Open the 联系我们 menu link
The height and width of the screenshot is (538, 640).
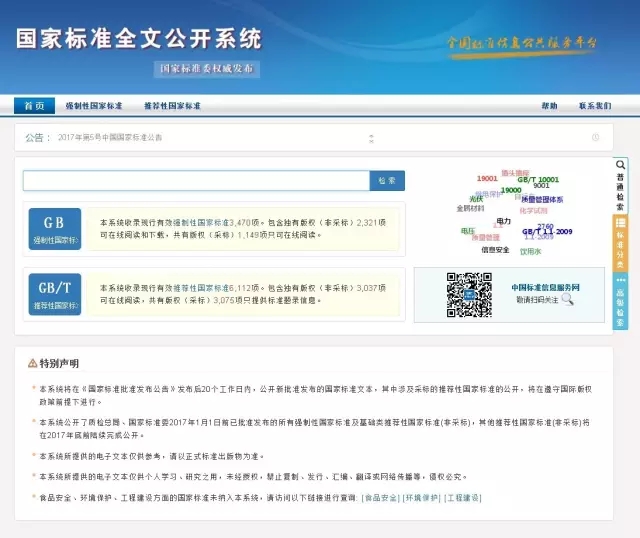pos(595,106)
